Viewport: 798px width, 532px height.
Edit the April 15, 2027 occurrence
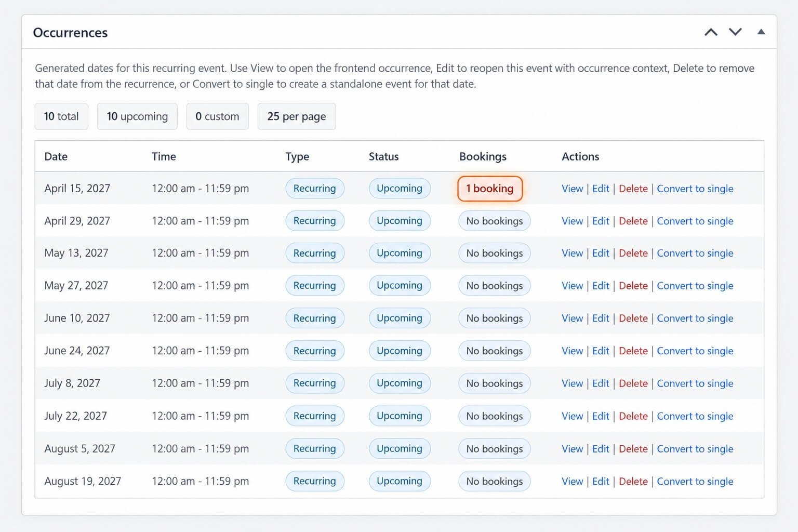[601, 189]
